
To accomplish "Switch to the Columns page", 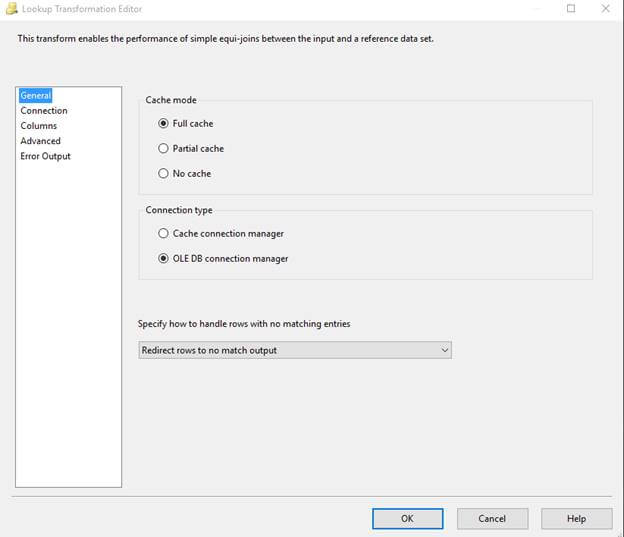I will [39, 126].
